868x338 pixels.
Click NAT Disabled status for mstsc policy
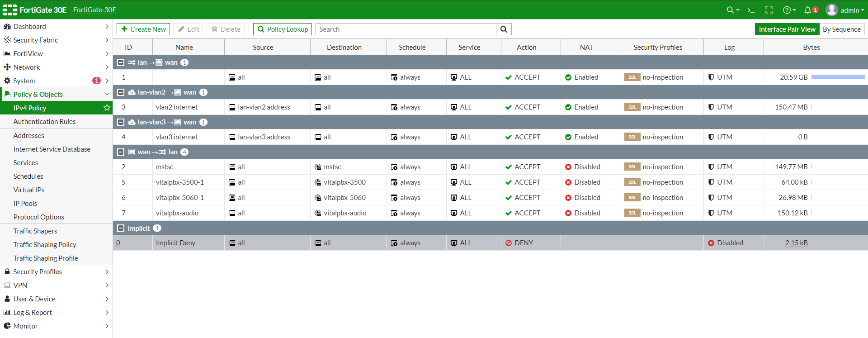[x=583, y=167]
